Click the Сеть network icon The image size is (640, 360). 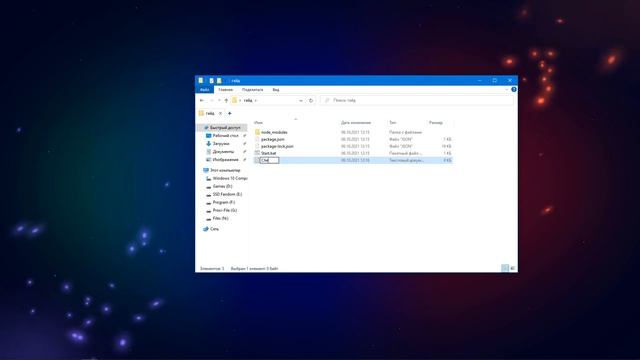[206, 229]
